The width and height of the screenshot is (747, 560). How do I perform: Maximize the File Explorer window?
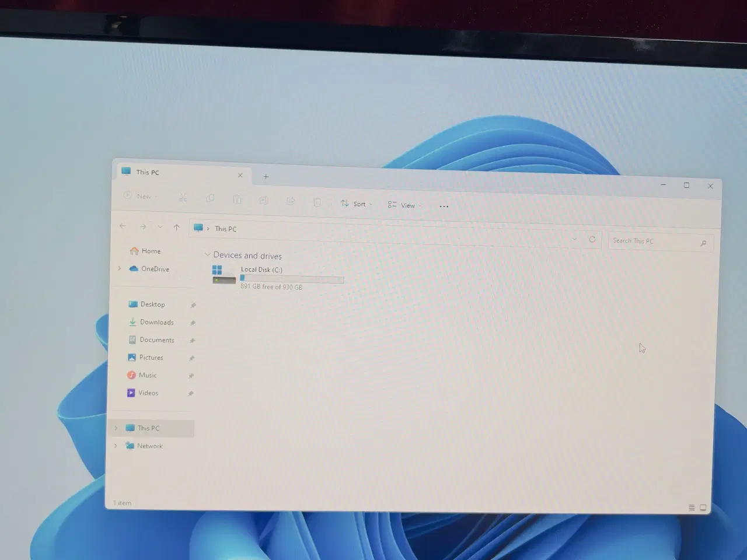click(686, 185)
